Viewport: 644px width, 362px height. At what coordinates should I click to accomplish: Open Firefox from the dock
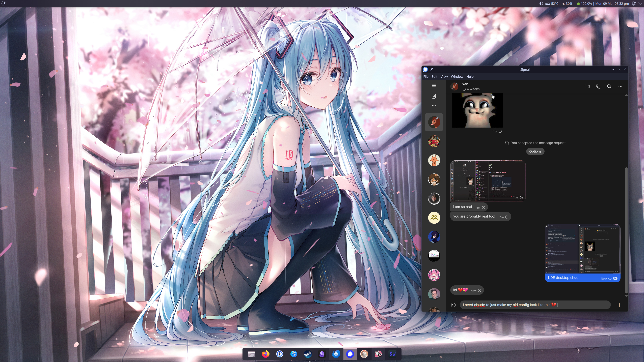coord(265,354)
